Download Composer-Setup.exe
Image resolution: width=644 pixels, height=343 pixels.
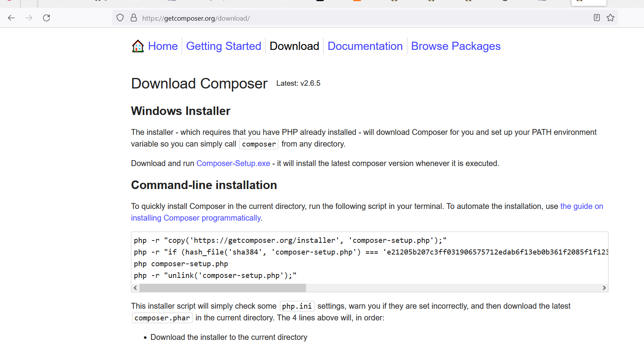pos(233,163)
